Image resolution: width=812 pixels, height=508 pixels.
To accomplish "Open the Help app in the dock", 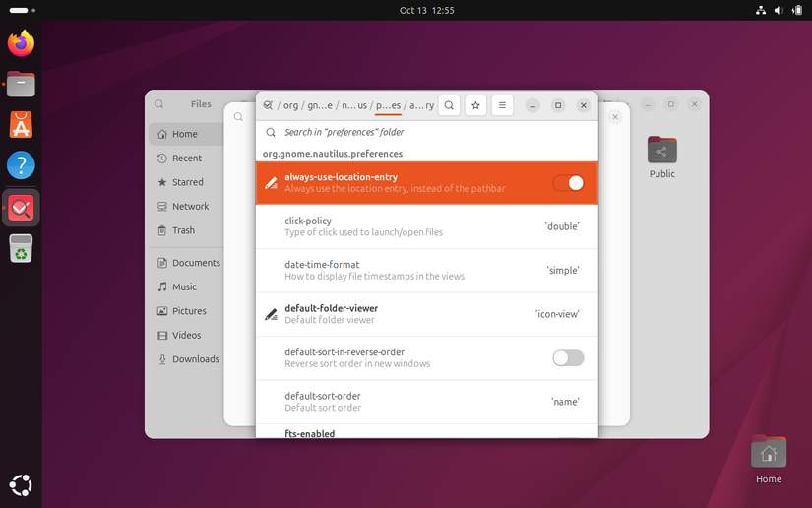I will coord(21,165).
